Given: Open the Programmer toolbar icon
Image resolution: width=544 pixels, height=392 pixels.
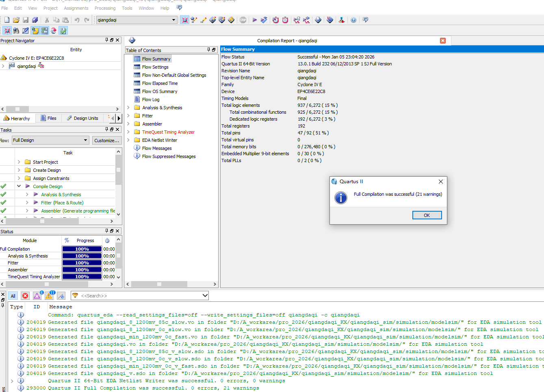Looking at the screenshot, I should click(x=329, y=20).
